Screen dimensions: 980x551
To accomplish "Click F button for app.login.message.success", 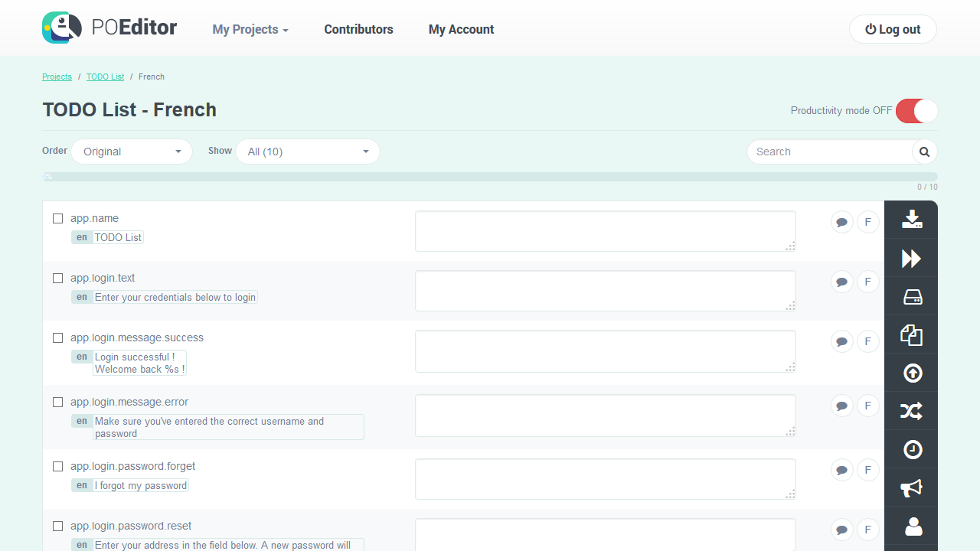I will tap(867, 341).
